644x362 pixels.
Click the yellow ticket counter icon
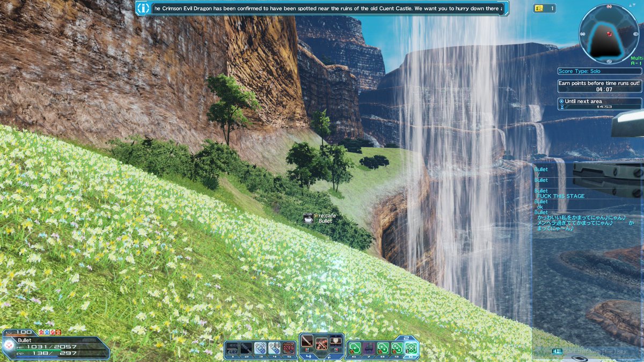pyautogui.click(x=538, y=8)
